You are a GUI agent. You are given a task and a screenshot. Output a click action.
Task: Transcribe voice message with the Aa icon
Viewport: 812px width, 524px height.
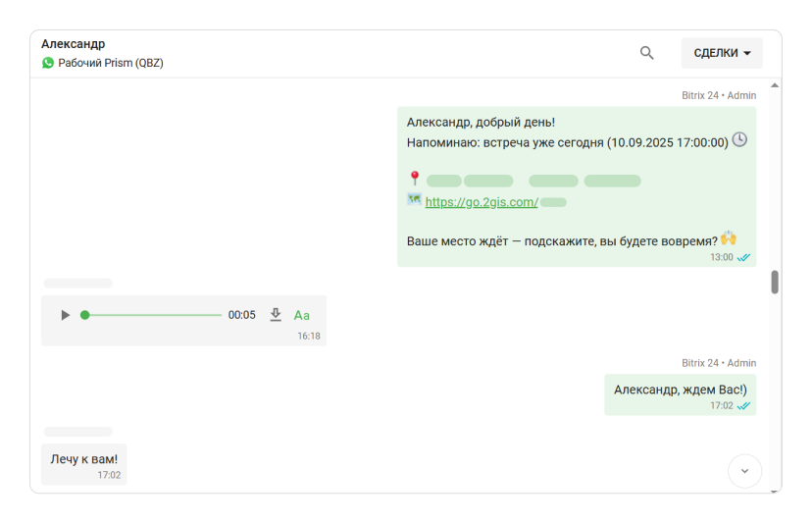[x=302, y=315]
